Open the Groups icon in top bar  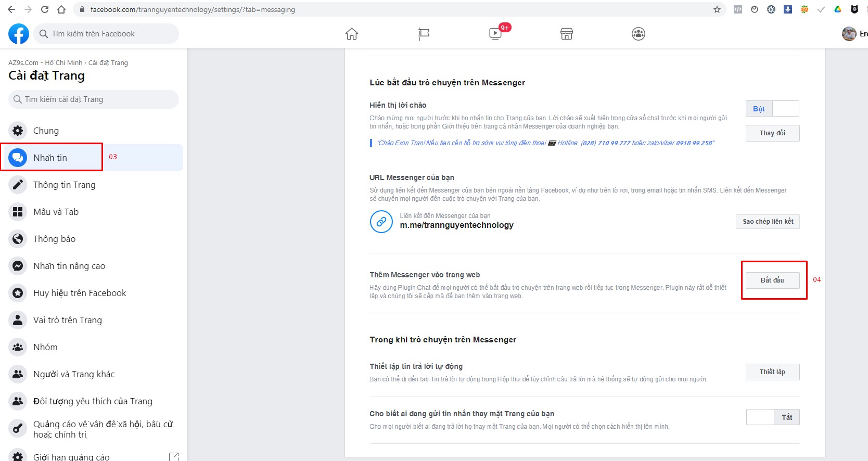[x=639, y=34]
